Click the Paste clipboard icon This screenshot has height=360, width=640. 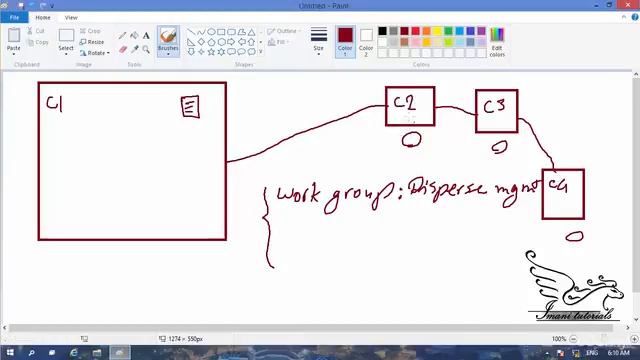tap(14, 36)
